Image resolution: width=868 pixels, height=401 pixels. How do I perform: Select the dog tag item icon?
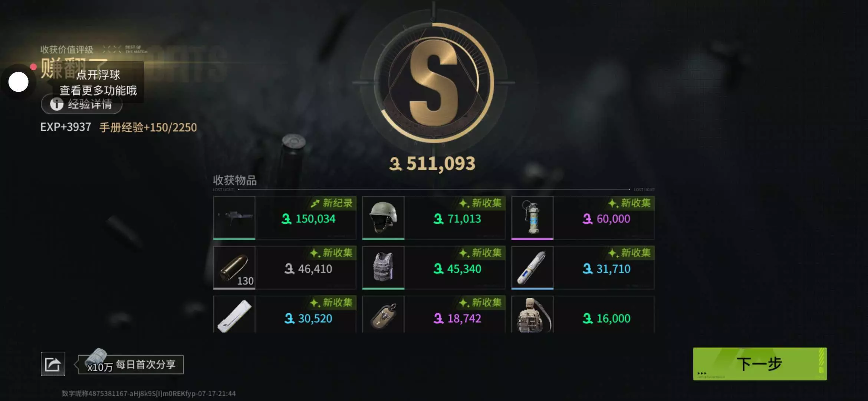point(383,314)
